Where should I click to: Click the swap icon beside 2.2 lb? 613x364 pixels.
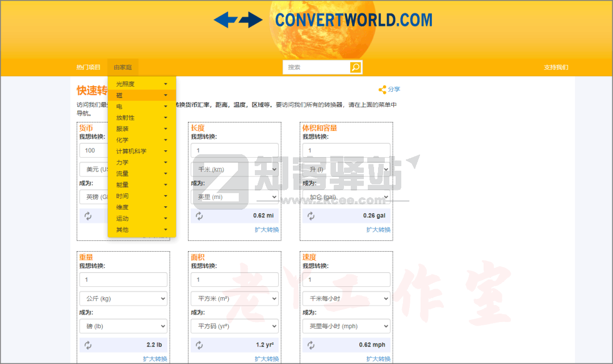pyautogui.click(x=86, y=345)
